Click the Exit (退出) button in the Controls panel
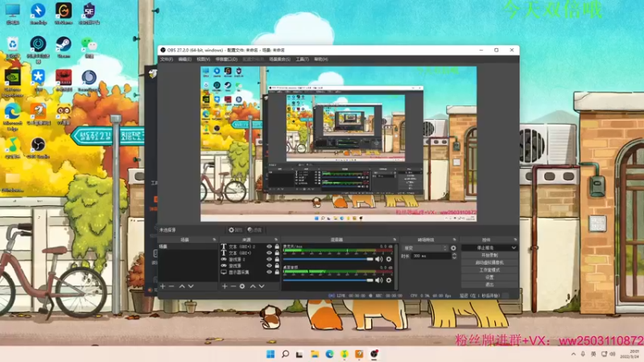Screen dimensions: 644x362 (x=489, y=285)
